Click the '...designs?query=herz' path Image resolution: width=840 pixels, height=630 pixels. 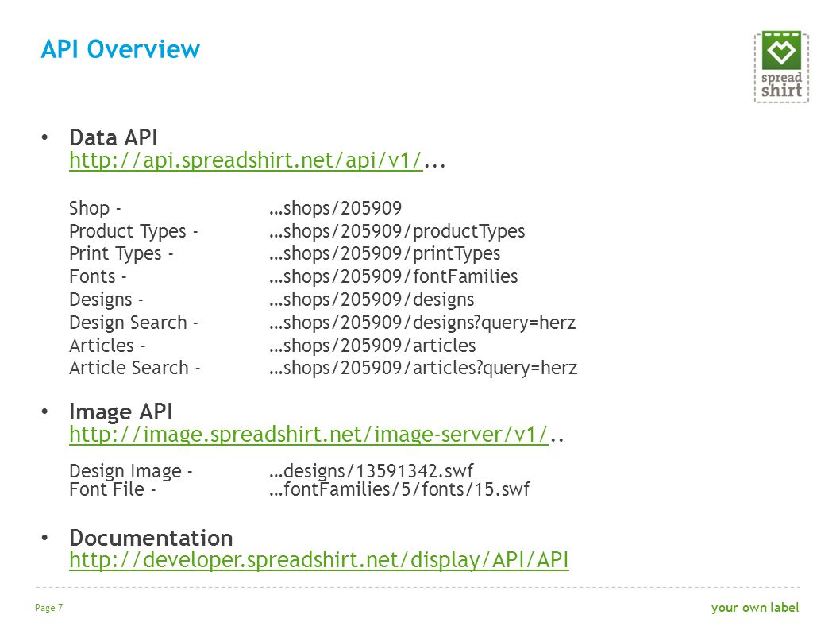(422, 323)
